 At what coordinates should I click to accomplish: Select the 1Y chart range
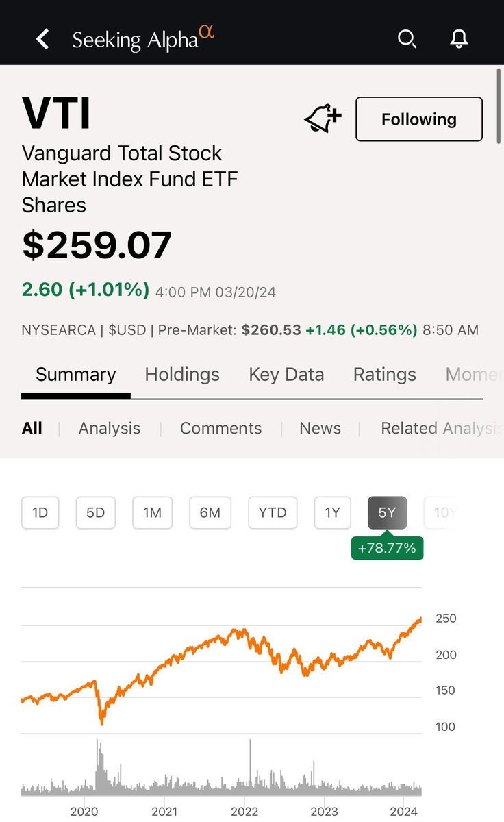(332, 513)
